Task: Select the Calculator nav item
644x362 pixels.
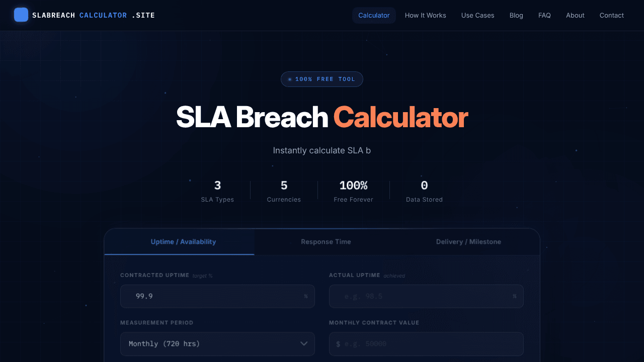Action: [x=374, y=15]
